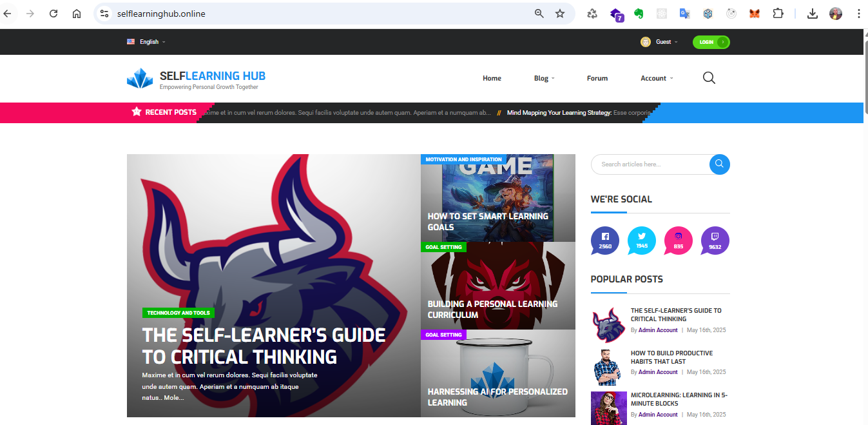Viewport: 868px width, 425px height.
Task: Open the browser Downloads icon
Action: coord(813,14)
